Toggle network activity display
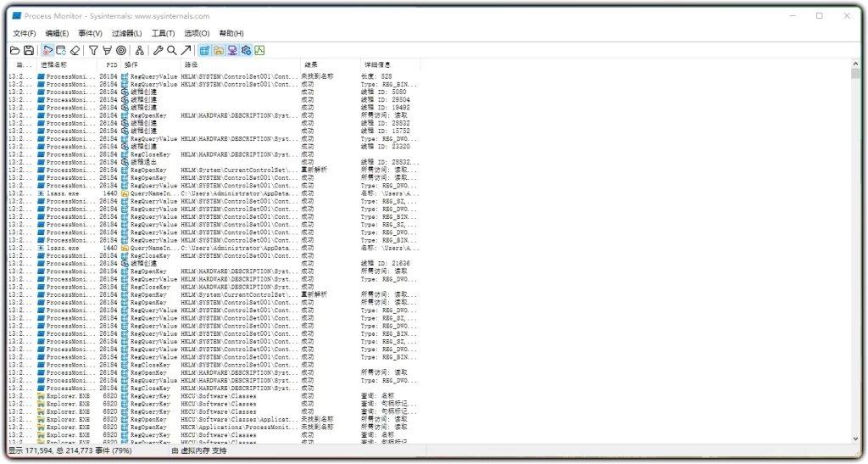Screen dimensions: 868x464 click(232, 50)
